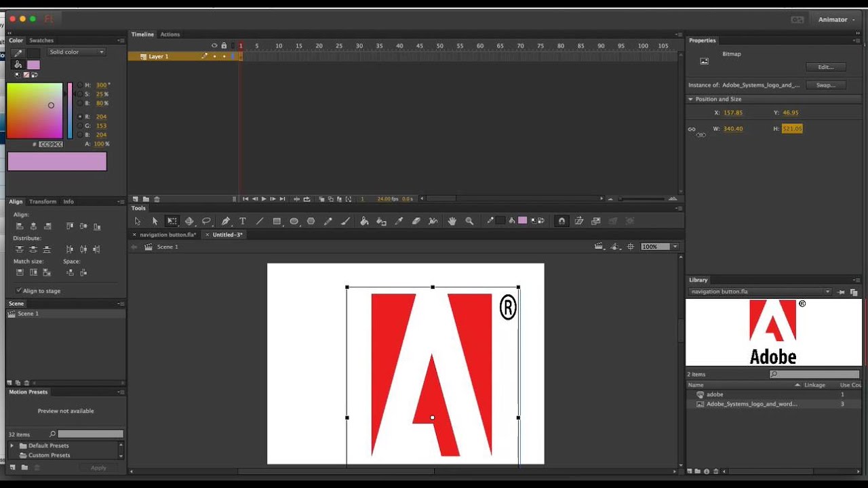Image resolution: width=868 pixels, height=488 pixels.
Task: Open the Transform panel tab
Action: pyautogui.click(x=43, y=201)
